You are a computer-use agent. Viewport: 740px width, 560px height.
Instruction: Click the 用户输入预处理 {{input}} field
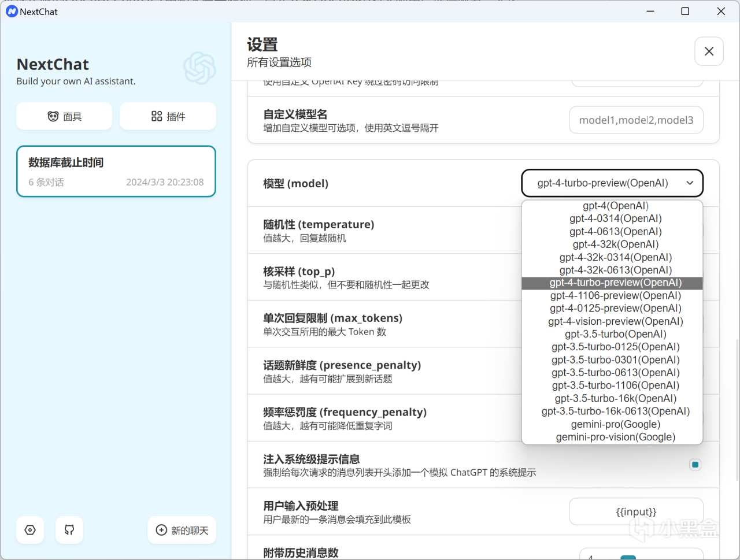click(636, 512)
